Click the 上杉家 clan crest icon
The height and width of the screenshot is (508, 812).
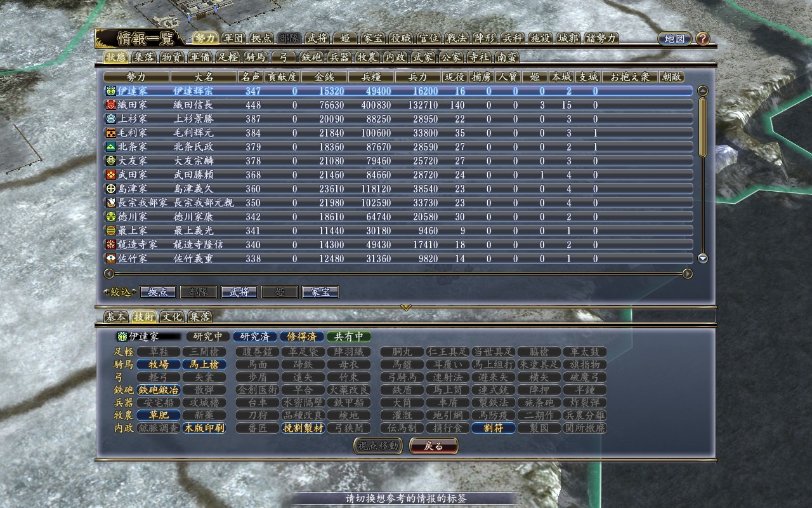point(111,119)
